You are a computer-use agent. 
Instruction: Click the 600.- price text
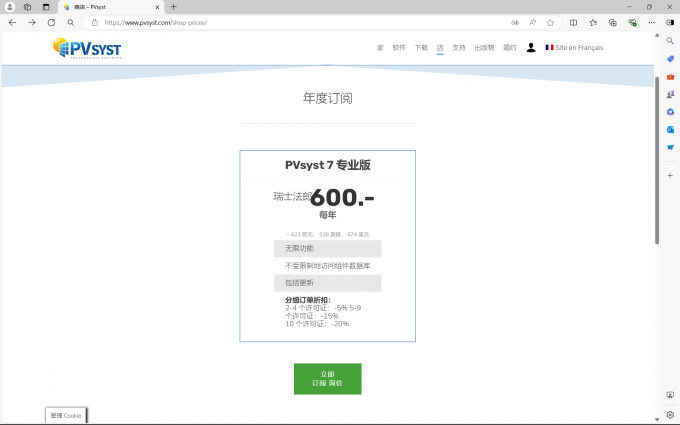342,198
